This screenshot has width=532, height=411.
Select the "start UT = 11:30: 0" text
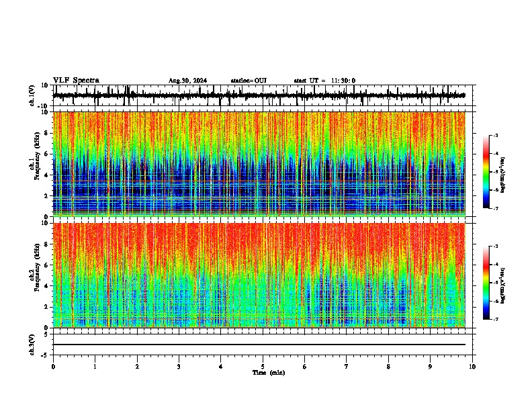coord(324,81)
